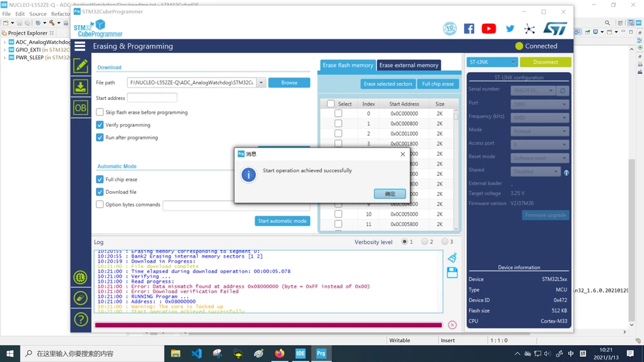Check the sector with index 0 checkbox
This screenshot has width=644, height=362.
[x=338, y=113]
